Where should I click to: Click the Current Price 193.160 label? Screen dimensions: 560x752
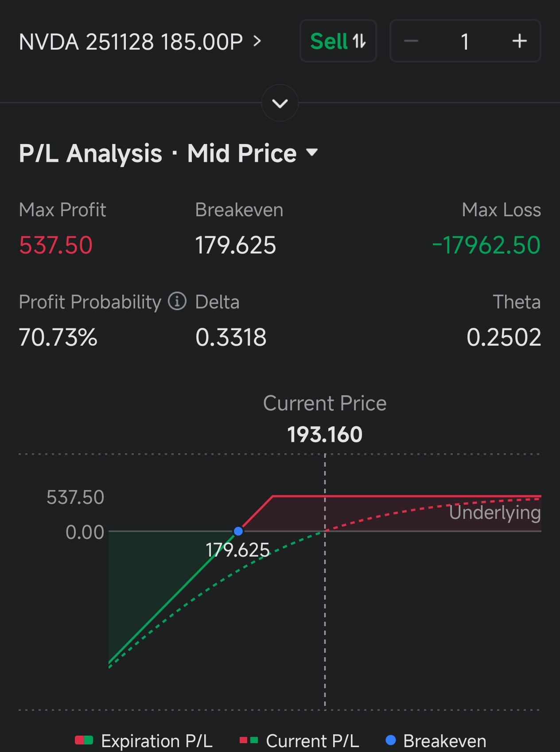(325, 434)
